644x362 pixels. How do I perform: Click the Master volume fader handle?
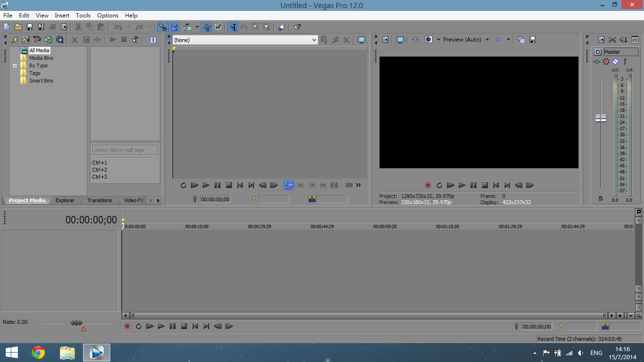(601, 118)
